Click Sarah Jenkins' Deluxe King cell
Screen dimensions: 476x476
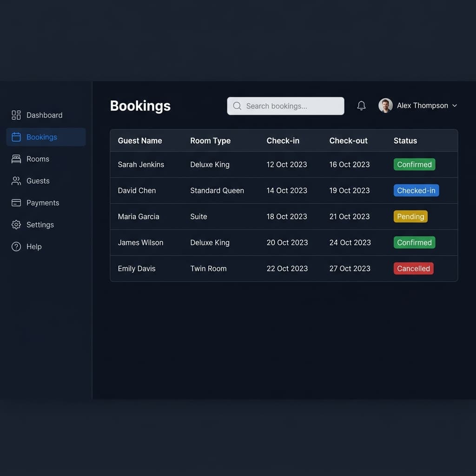tap(210, 164)
